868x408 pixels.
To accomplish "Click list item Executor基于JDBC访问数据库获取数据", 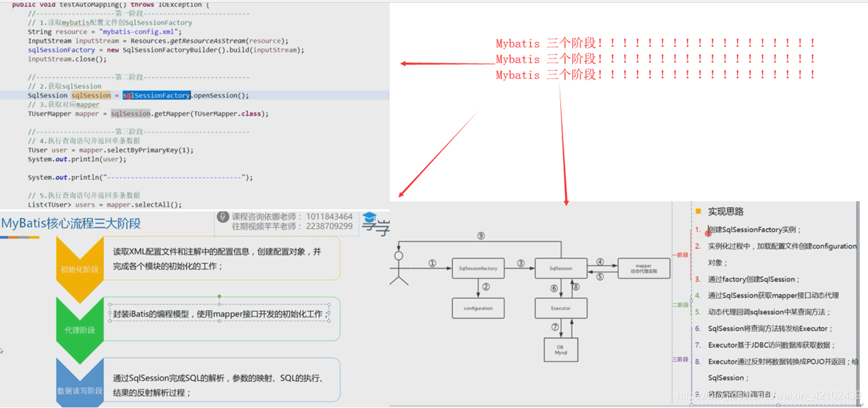I will (772, 345).
